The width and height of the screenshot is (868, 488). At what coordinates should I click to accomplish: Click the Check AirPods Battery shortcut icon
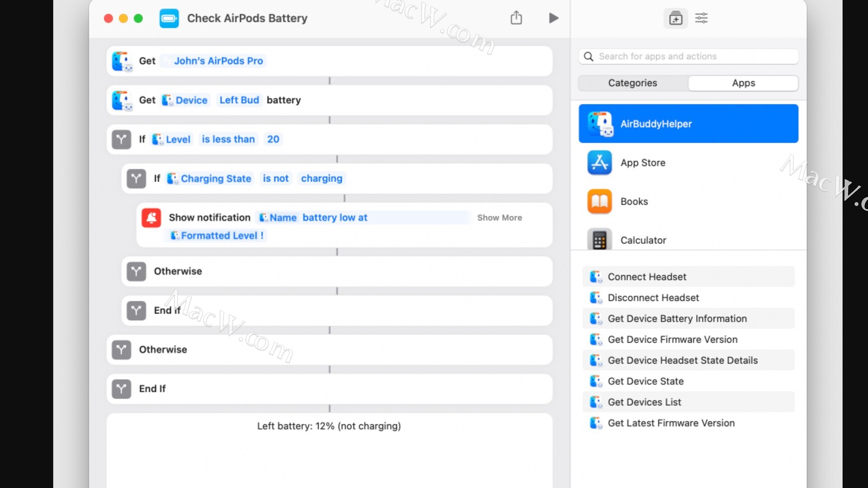169,18
